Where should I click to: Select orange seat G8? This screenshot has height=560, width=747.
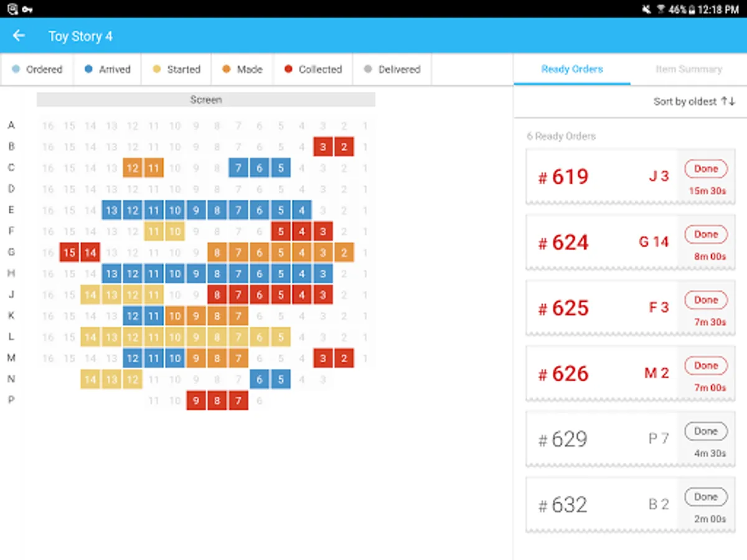coord(217,253)
